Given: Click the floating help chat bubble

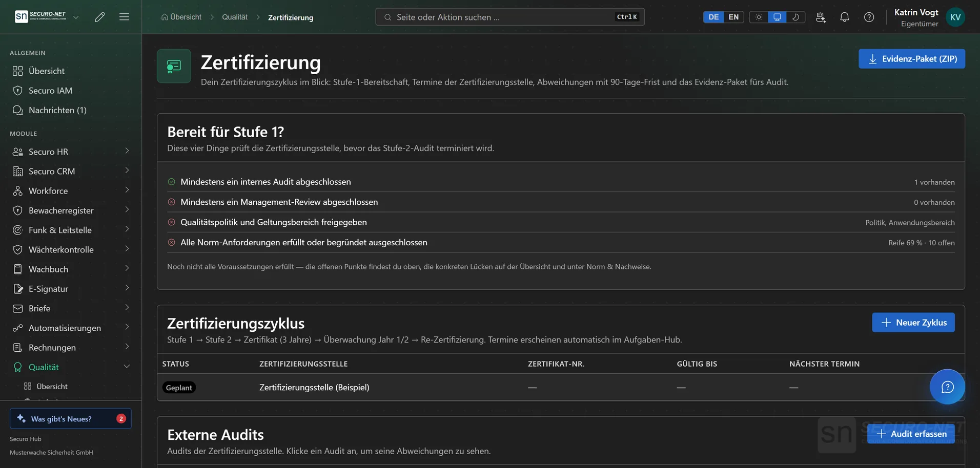Looking at the screenshot, I should 947,387.
